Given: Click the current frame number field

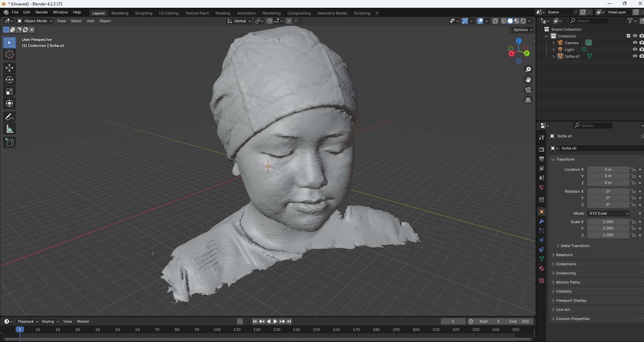Looking at the screenshot, I should [453, 321].
